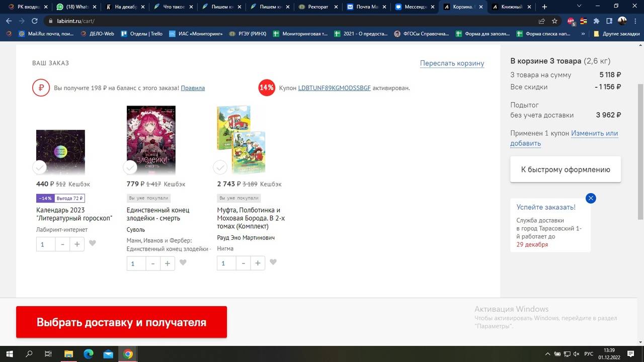Add Муфта, Полботинка to favorites heart

point(273,262)
